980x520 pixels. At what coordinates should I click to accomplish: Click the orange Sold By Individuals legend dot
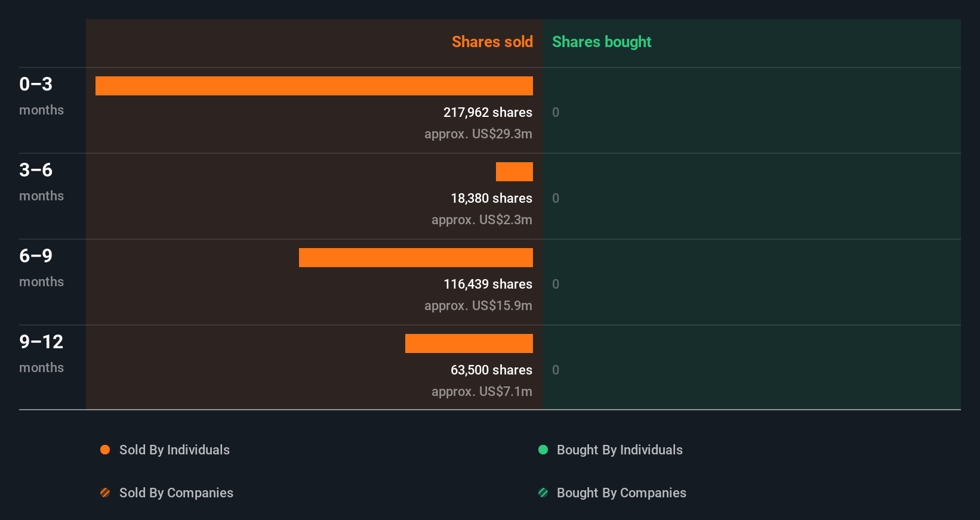(x=105, y=450)
